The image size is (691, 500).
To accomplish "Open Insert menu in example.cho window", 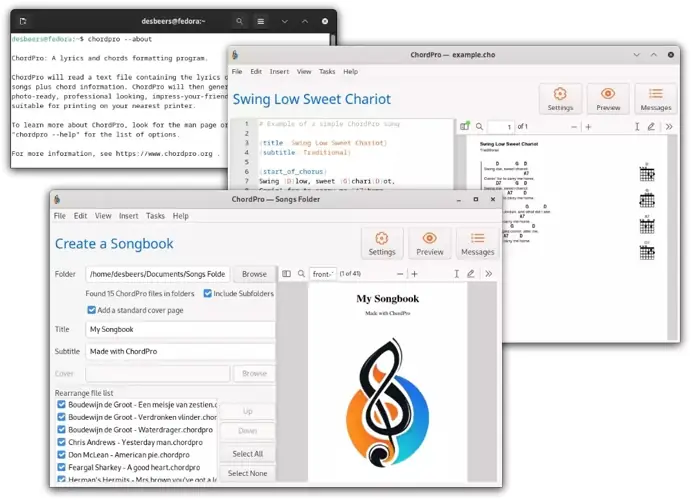I will tap(279, 72).
